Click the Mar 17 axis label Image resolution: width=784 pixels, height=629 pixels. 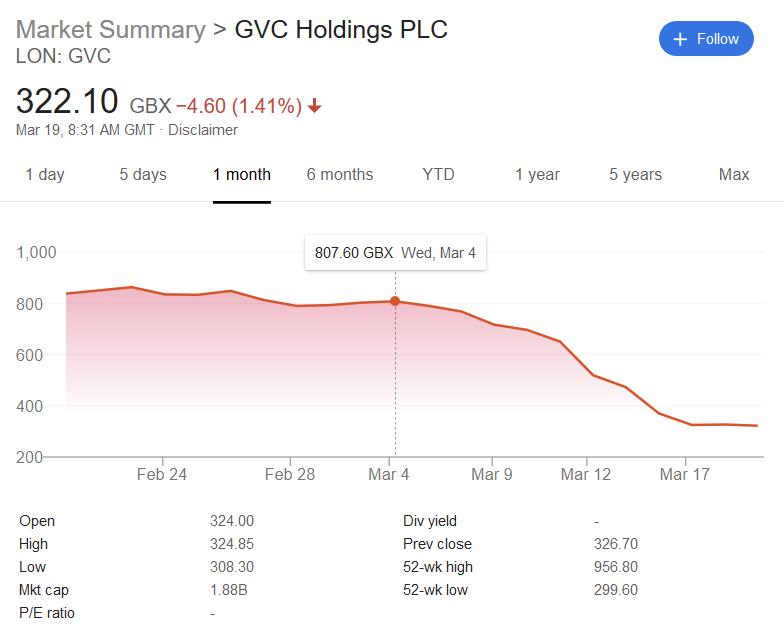pos(685,474)
